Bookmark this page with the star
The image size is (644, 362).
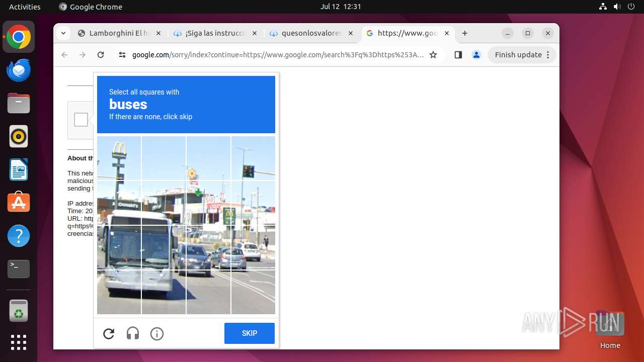tap(433, 55)
